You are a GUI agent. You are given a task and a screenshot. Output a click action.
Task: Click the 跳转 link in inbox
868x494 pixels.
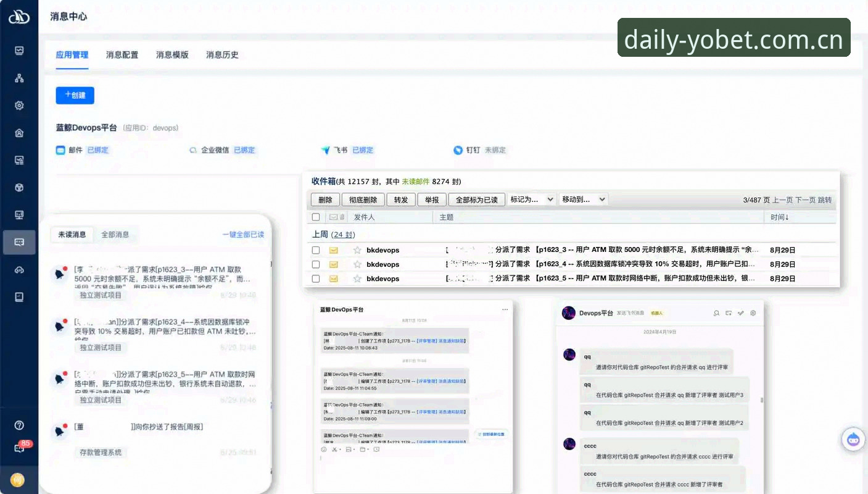pyautogui.click(x=825, y=200)
